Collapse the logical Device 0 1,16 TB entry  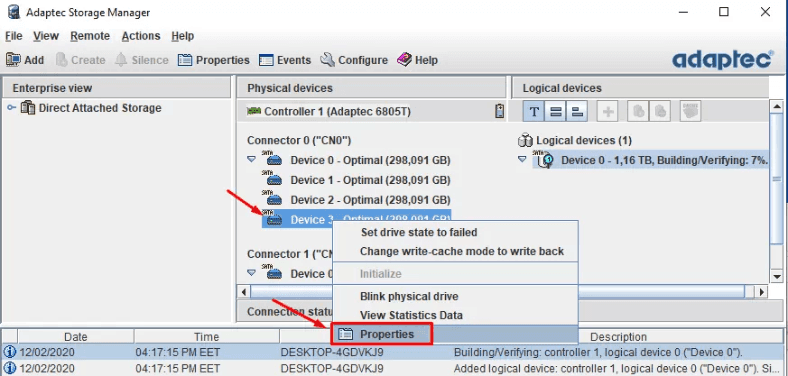pos(522,159)
